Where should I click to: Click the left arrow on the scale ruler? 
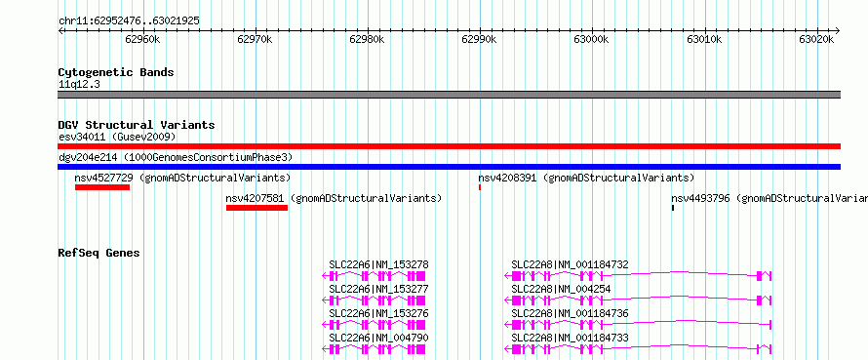60,31
